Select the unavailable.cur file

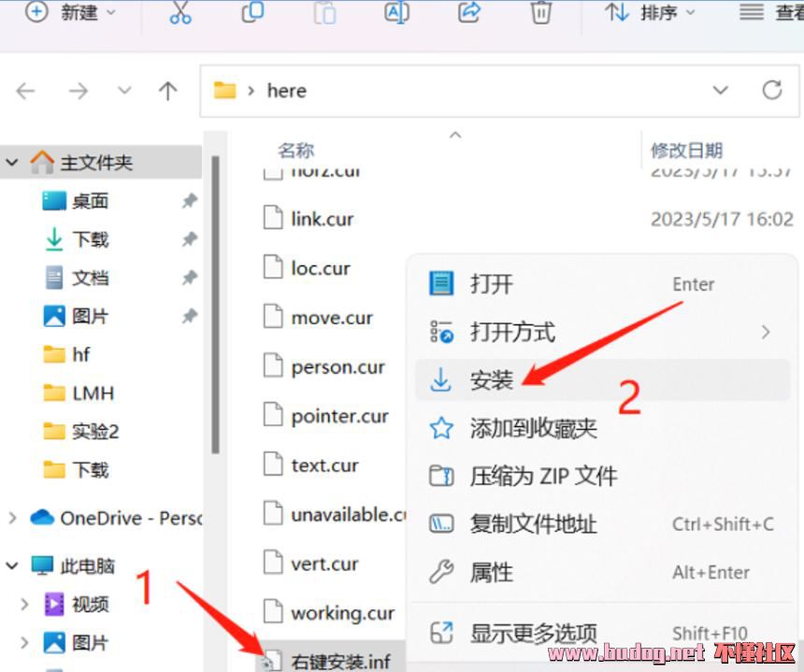[349, 515]
